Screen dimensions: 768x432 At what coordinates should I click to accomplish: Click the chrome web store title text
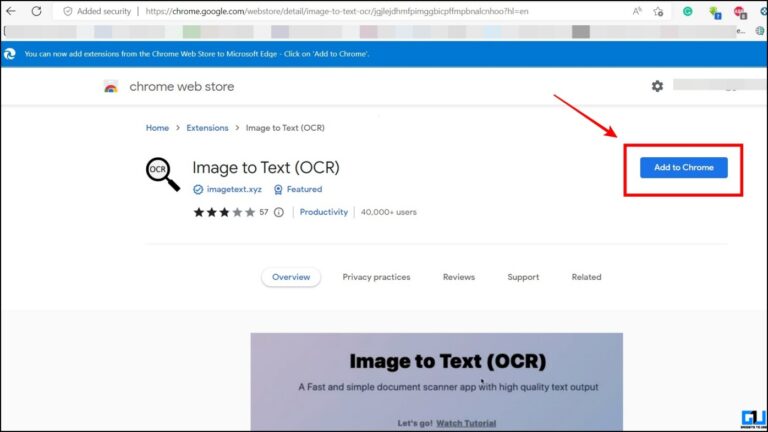tap(182, 87)
